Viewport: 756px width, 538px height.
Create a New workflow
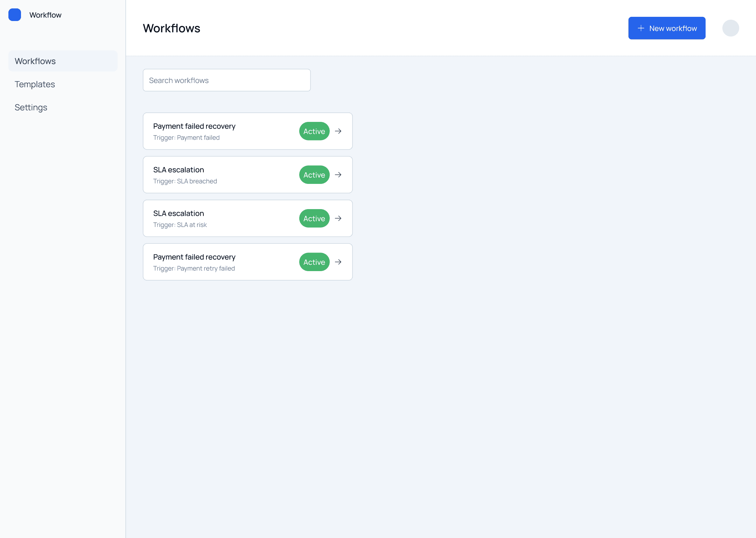[x=666, y=28]
